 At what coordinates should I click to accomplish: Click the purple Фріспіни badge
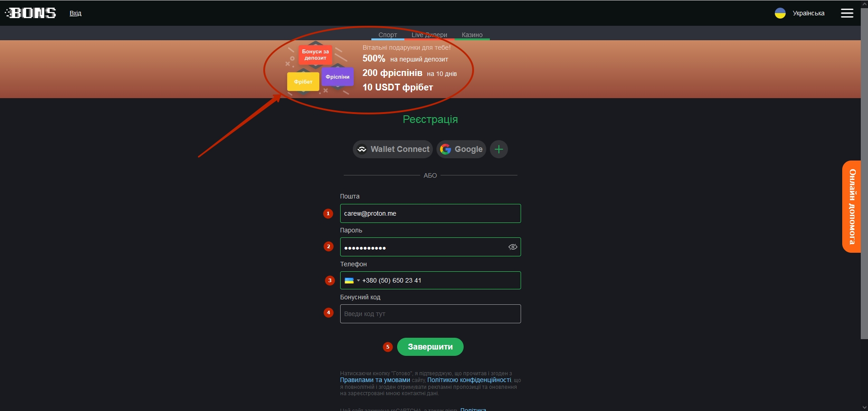pos(337,77)
